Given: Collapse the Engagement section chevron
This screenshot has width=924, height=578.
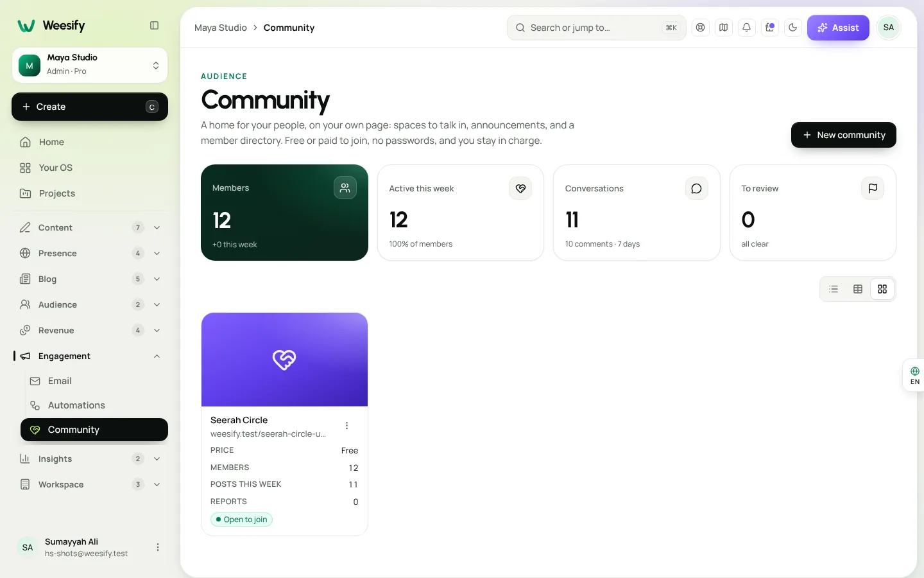Looking at the screenshot, I should coord(157,356).
